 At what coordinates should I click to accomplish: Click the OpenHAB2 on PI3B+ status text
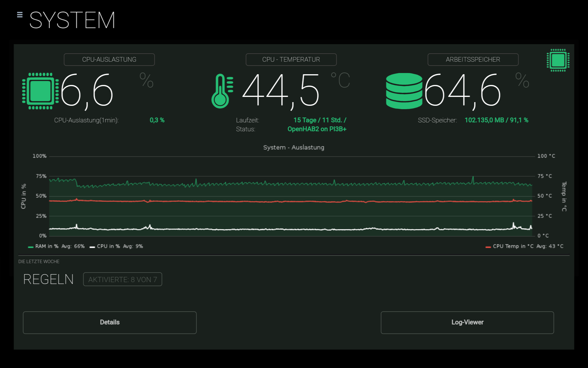point(317,129)
